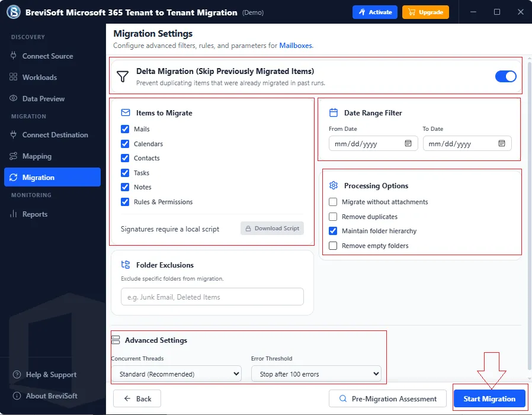This screenshot has height=415, width=532.
Task: Click the "Signatures require a local script" text
Action: [170, 229]
